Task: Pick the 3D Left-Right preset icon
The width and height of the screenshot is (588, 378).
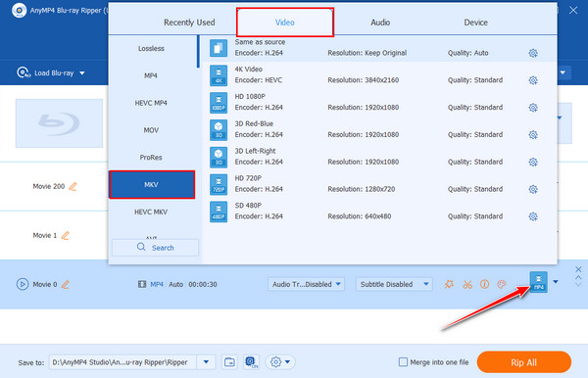Action: (219, 158)
